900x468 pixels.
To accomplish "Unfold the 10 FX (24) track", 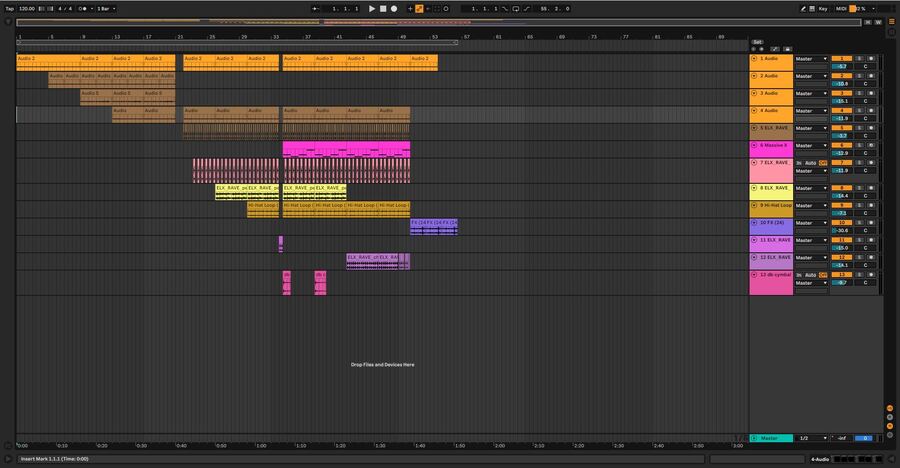I will pyautogui.click(x=754, y=222).
